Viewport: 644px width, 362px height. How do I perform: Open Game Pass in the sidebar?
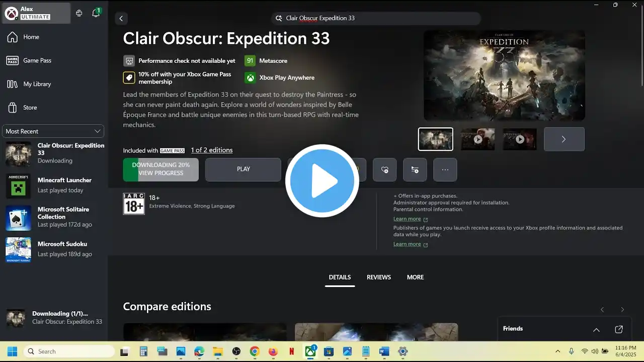54,60
